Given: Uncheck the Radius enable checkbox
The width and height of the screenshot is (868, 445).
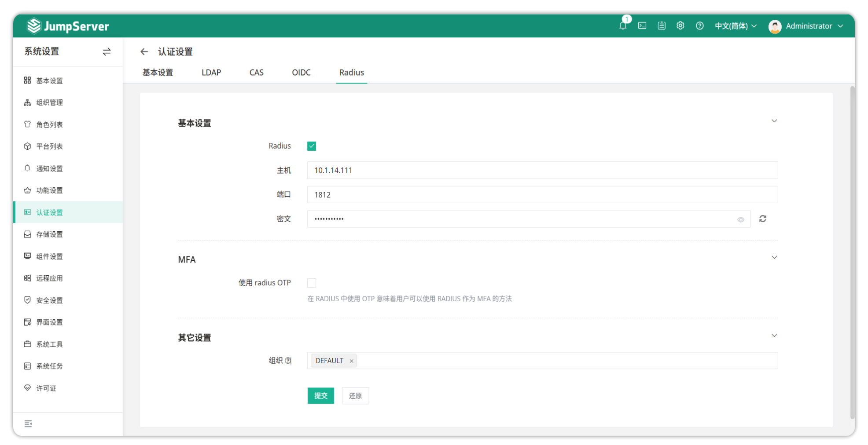Looking at the screenshot, I should (x=312, y=146).
